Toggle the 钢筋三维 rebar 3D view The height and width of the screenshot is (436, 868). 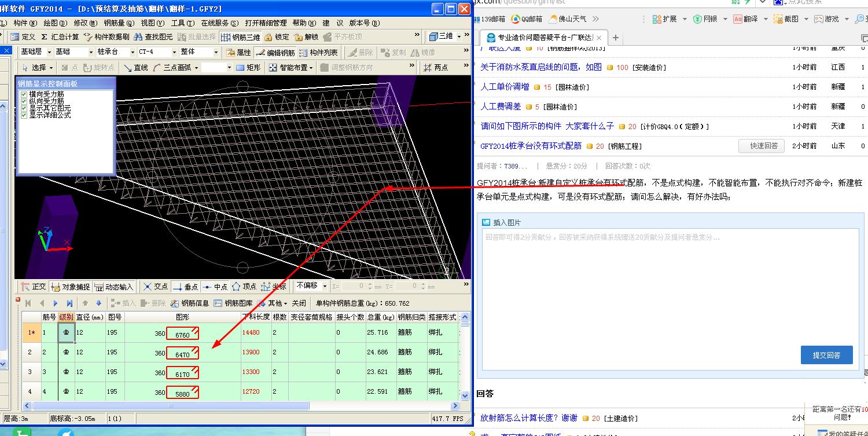[x=241, y=37]
